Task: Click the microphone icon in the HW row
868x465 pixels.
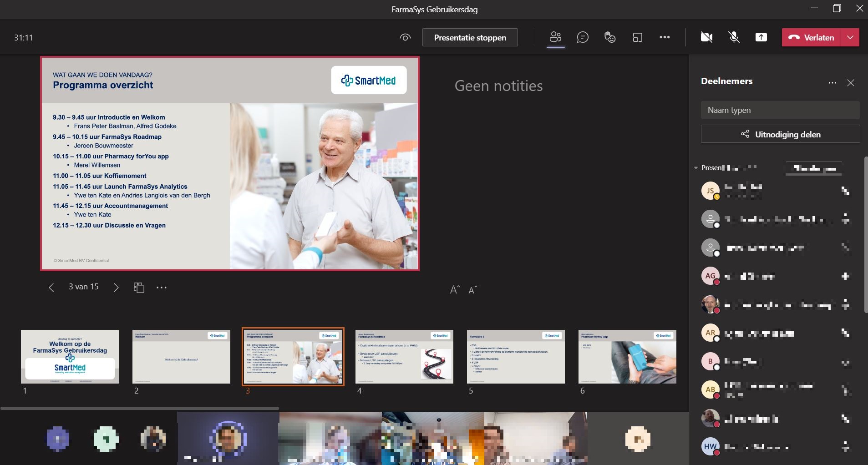Action: click(x=845, y=447)
